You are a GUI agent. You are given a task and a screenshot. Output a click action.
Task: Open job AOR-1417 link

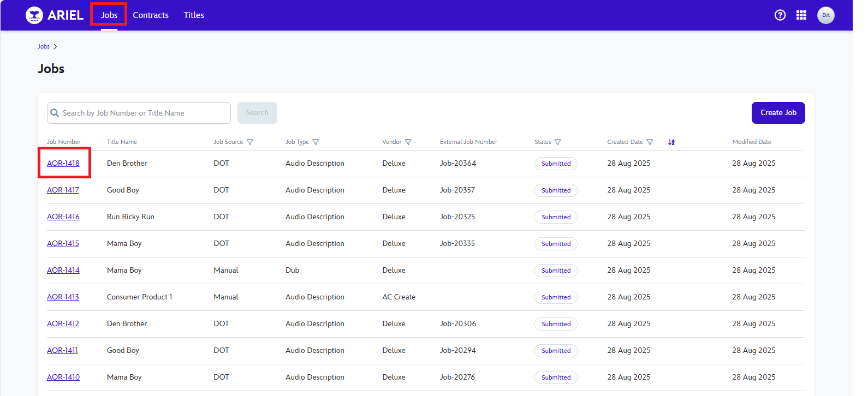tap(63, 190)
